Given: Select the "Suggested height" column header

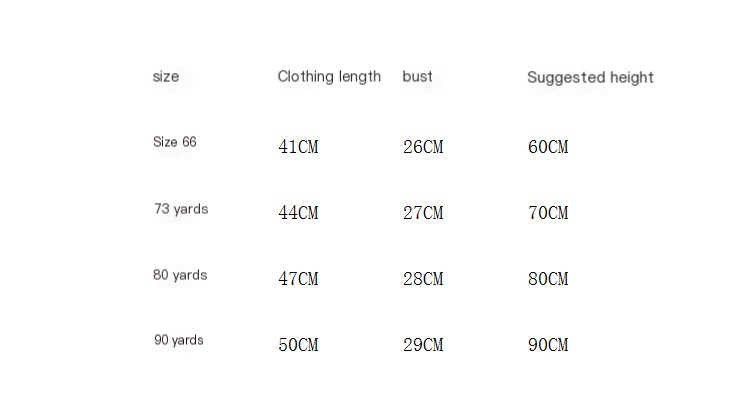Looking at the screenshot, I should (x=590, y=77).
